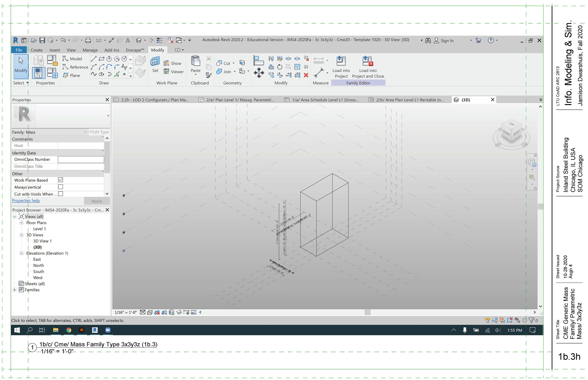Expand the Families tree node
Viewport: 588px width, 380px height.
pyautogui.click(x=15, y=290)
